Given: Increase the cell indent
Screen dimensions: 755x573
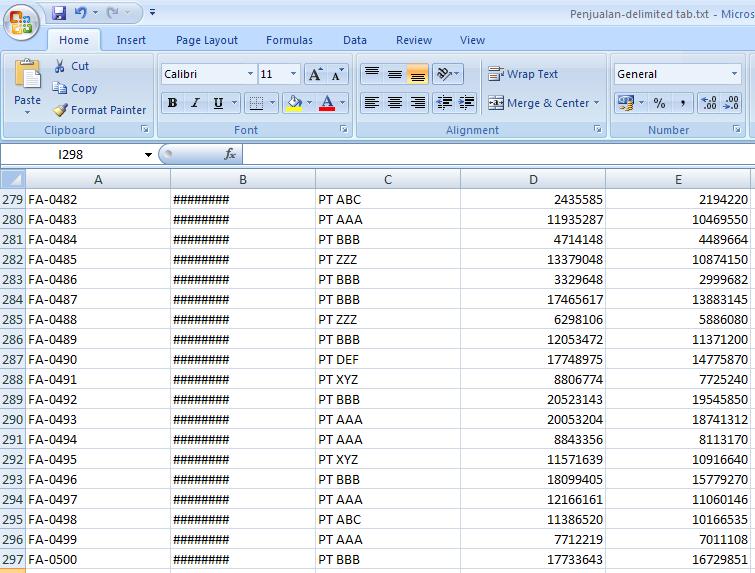Looking at the screenshot, I should pyautogui.click(x=466, y=103).
